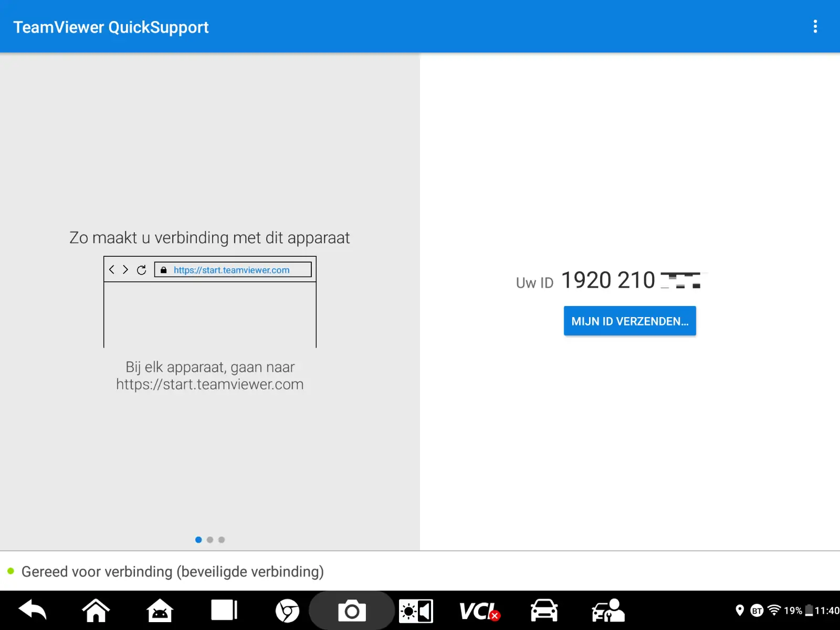Tap the Wi-Fi signal icon
Screen dimensions: 840x630
(x=774, y=610)
